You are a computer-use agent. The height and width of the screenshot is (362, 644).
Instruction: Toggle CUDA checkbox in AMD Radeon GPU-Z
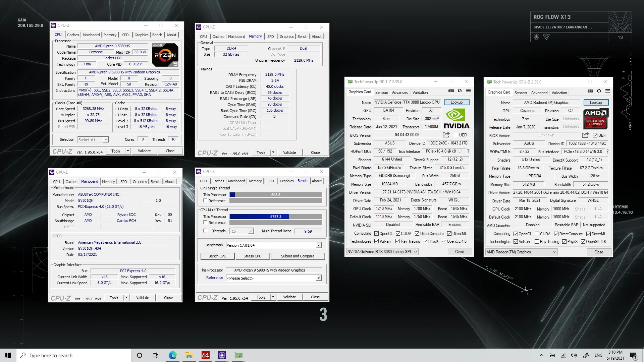pos(537,234)
